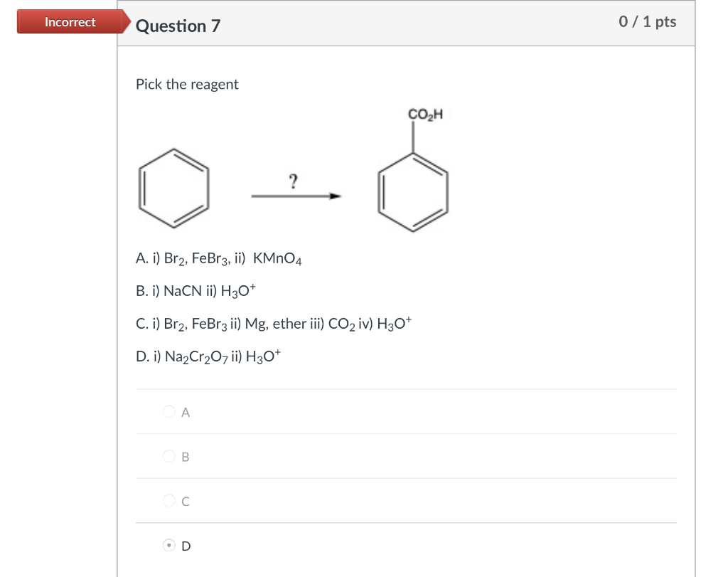Select radio button A
Viewport: 728px width, 577px height.
[x=169, y=411]
